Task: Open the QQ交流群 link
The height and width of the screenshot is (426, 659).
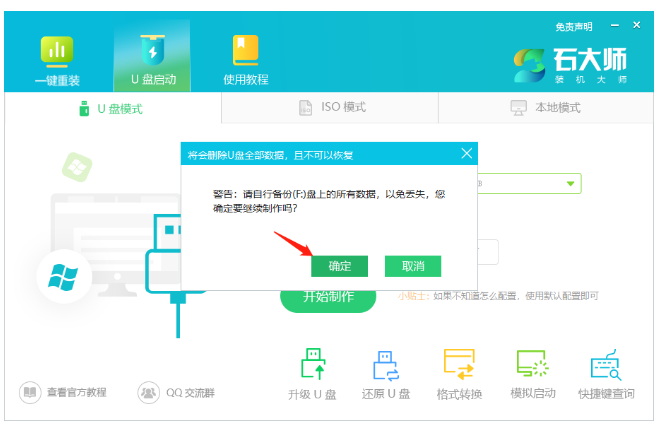Action: tap(177, 392)
